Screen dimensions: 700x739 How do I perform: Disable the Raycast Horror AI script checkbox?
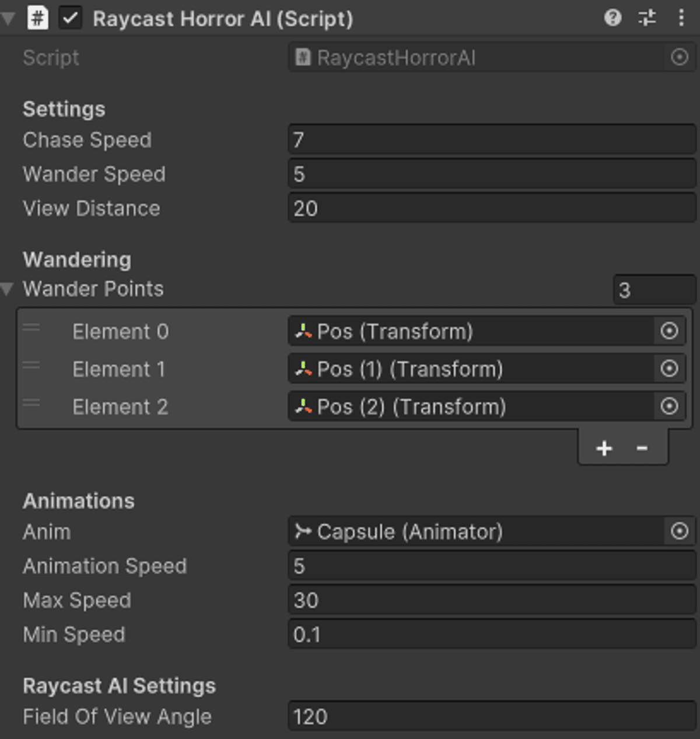tap(71, 18)
